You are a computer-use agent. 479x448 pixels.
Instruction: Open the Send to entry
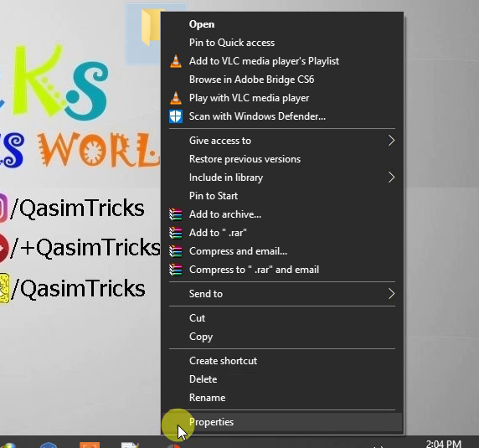point(282,294)
